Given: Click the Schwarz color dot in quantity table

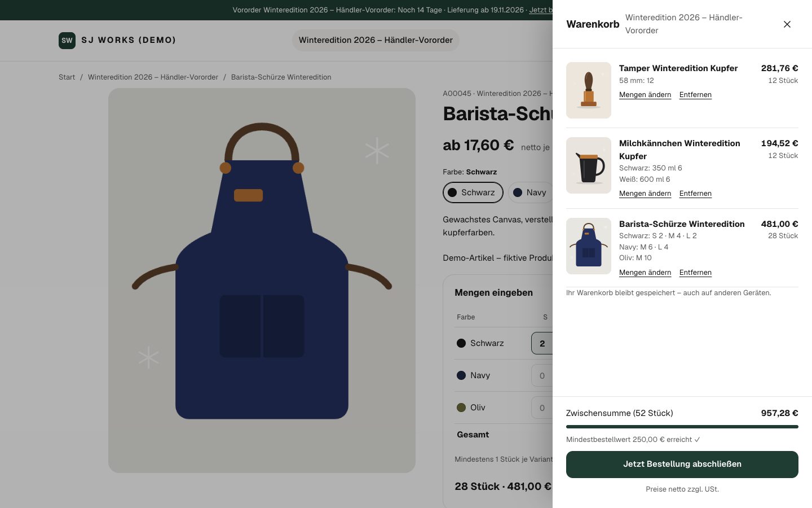Looking at the screenshot, I should pyautogui.click(x=461, y=343).
